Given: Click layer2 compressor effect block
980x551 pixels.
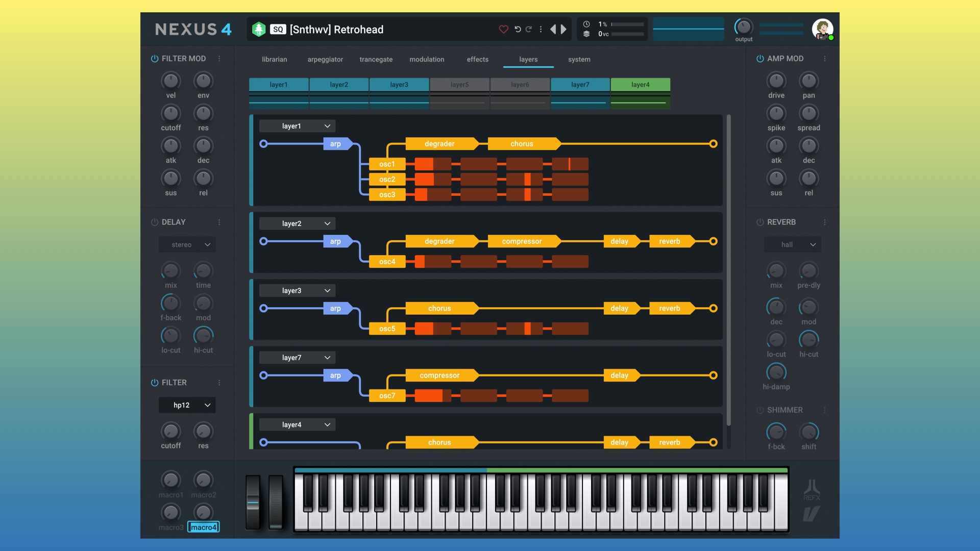Looking at the screenshot, I should pos(524,241).
